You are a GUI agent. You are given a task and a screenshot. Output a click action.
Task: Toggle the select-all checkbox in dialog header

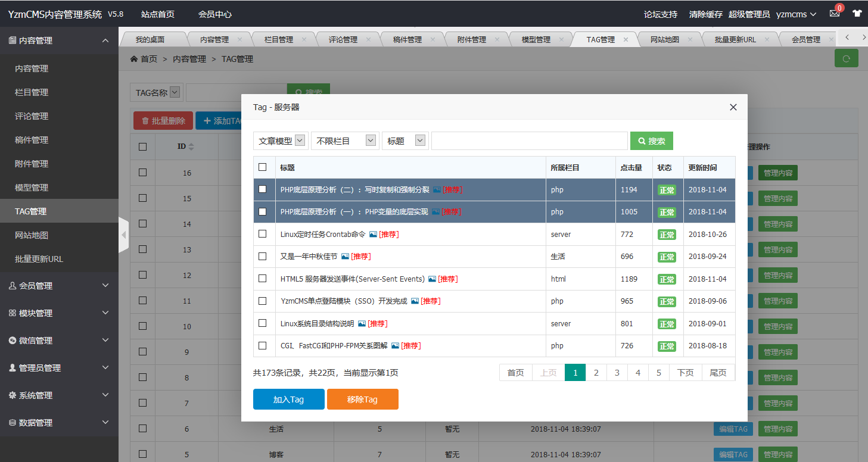(x=262, y=167)
